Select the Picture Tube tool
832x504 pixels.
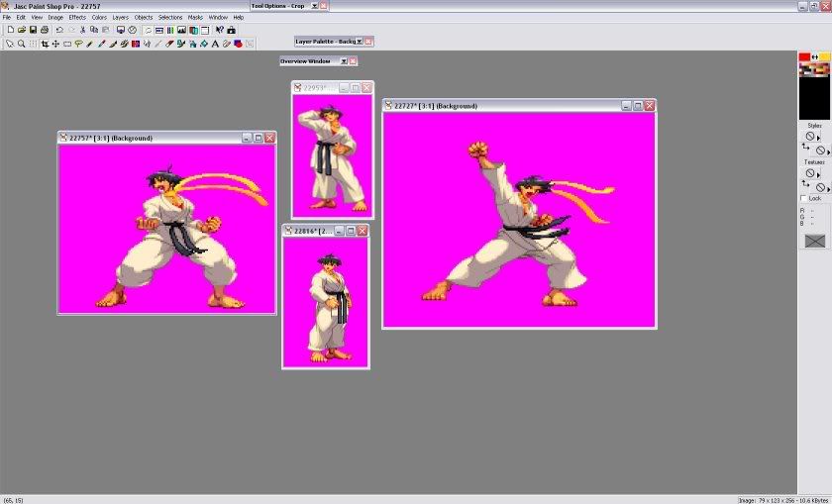(x=181, y=44)
